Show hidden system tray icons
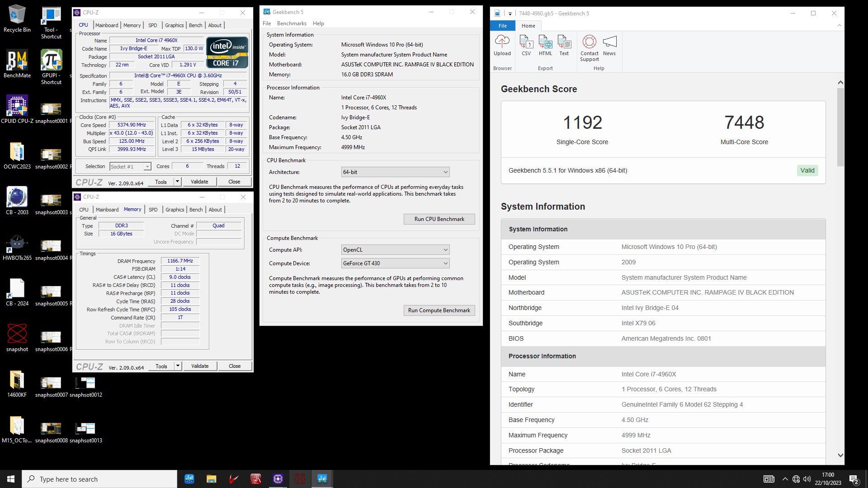 pyautogui.click(x=785, y=479)
